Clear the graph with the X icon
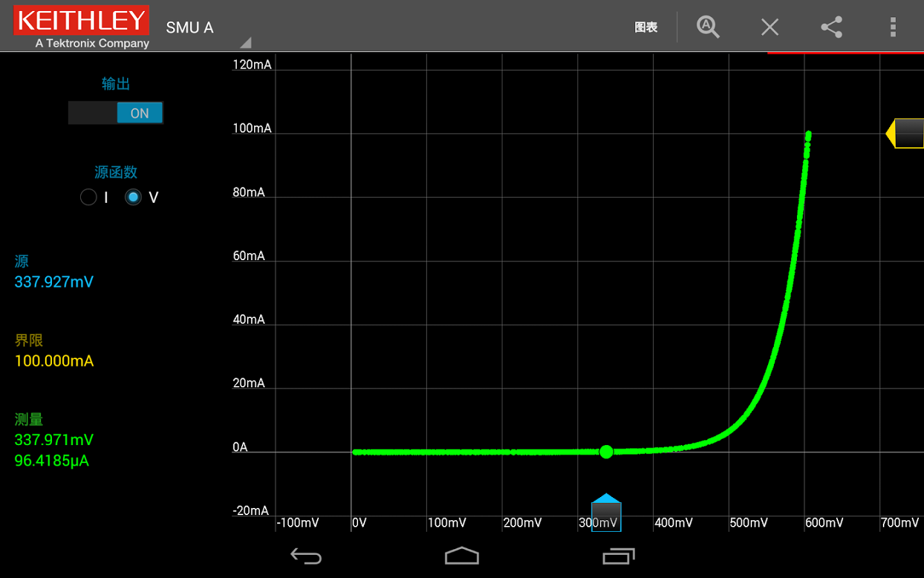 point(769,27)
